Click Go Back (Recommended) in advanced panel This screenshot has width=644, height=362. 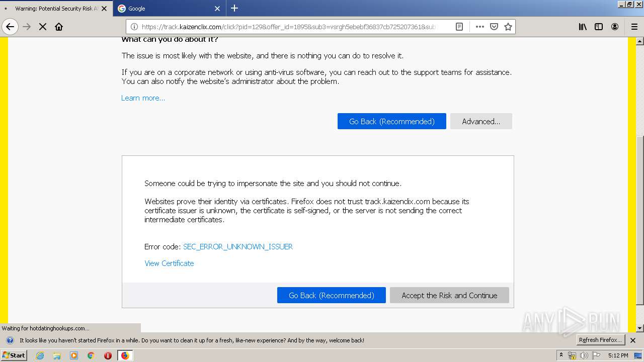[332, 295]
